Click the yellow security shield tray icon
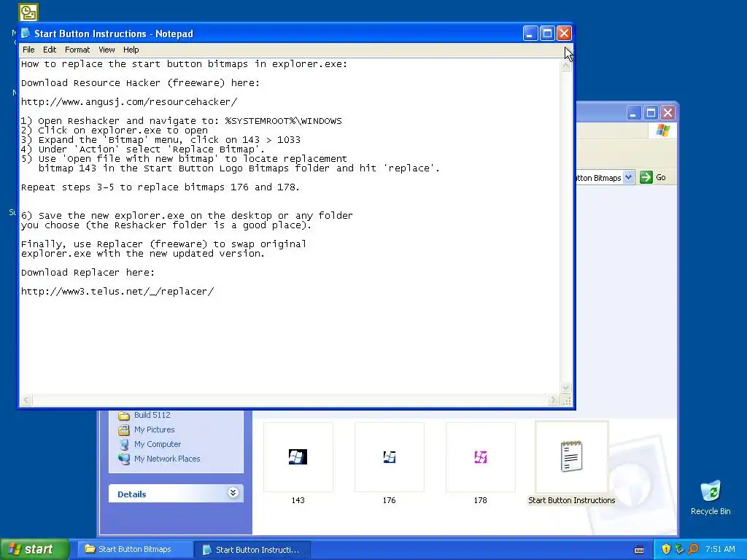Screen dimensions: 747x560 tap(666, 550)
